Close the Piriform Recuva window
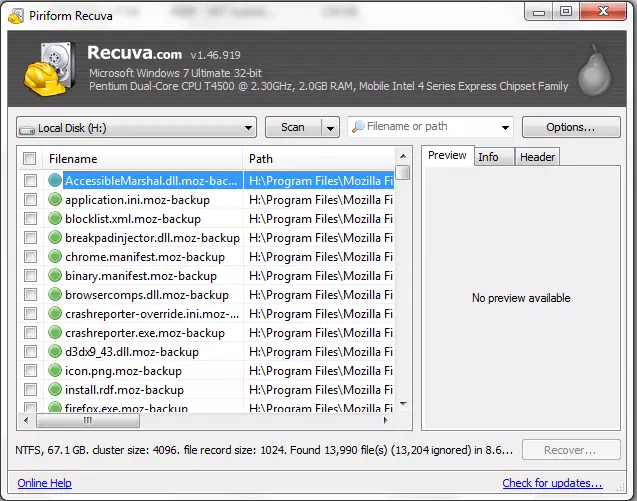 pos(603,11)
